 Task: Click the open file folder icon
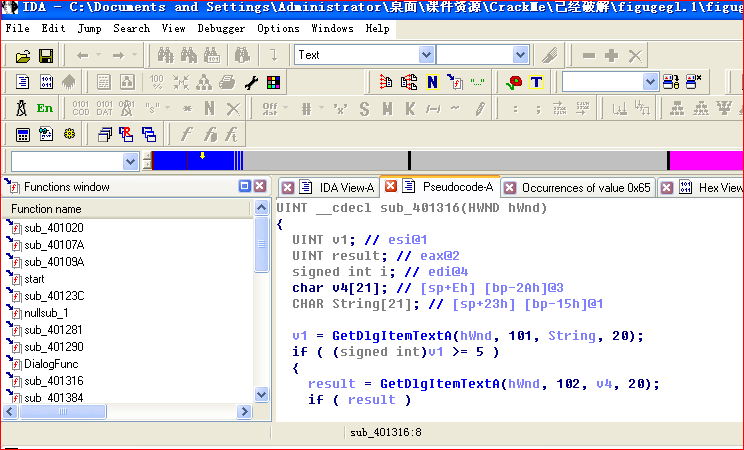pos(22,56)
